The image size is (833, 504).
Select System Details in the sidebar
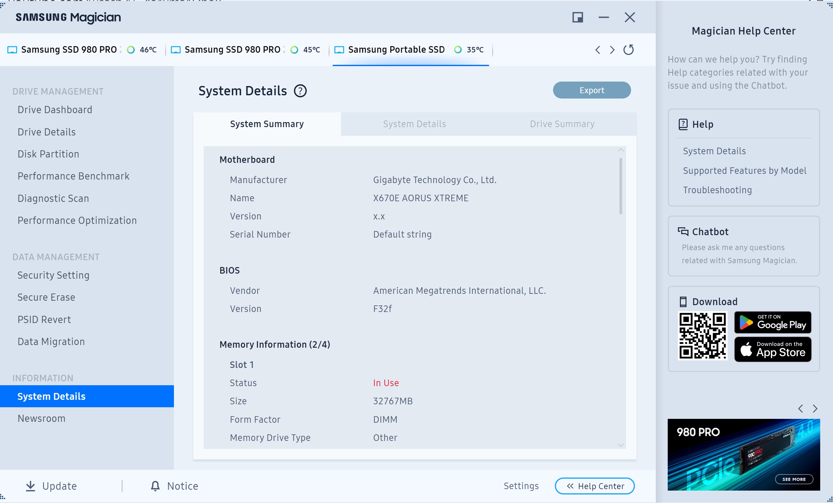tap(87, 397)
